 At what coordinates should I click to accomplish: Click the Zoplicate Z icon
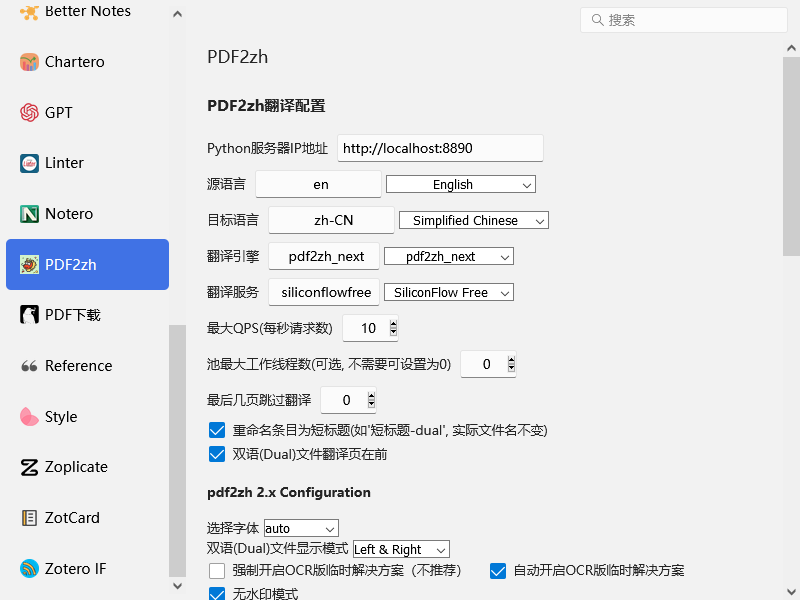click(x=29, y=467)
